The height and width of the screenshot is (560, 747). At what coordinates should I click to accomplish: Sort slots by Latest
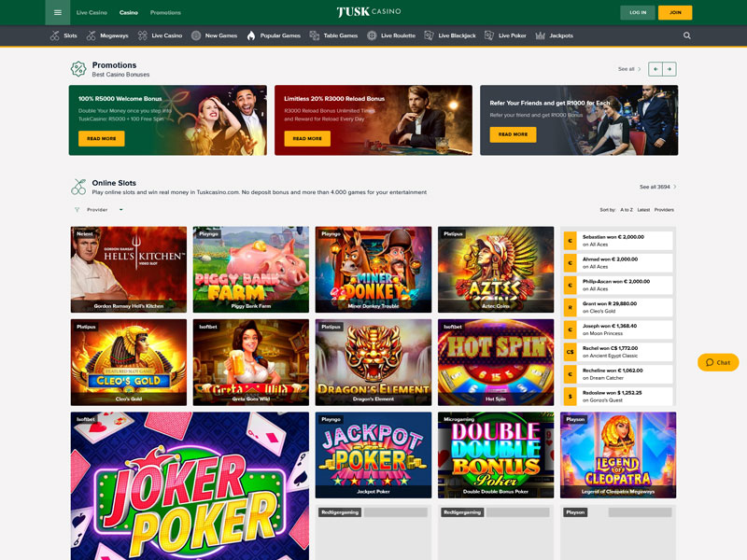click(x=643, y=209)
